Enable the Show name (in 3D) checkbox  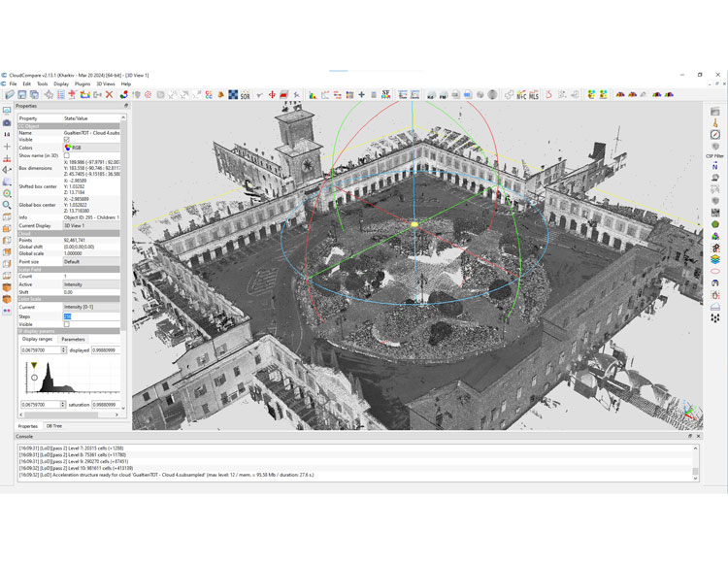pos(66,155)
